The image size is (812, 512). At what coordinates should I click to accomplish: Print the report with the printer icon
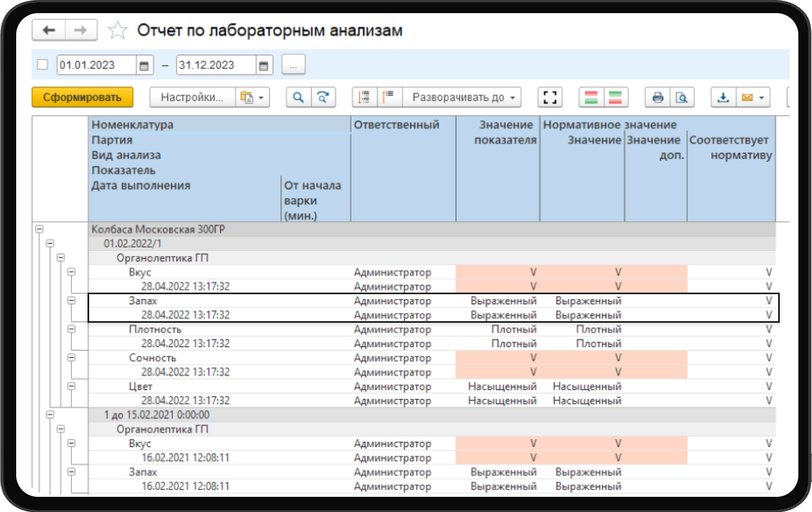pos(658,97)
